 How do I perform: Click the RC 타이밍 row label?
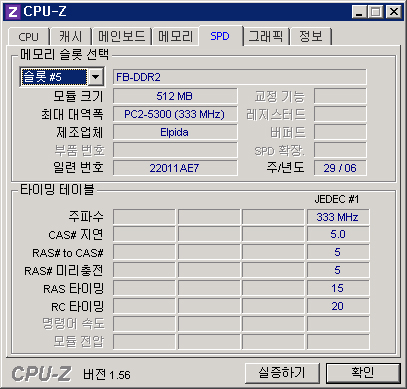78,306
